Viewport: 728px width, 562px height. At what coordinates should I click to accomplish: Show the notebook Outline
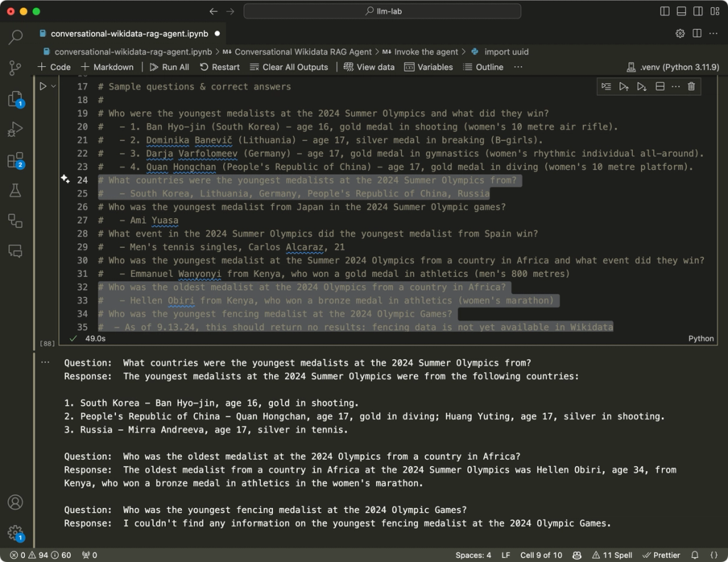pos(483,67)
